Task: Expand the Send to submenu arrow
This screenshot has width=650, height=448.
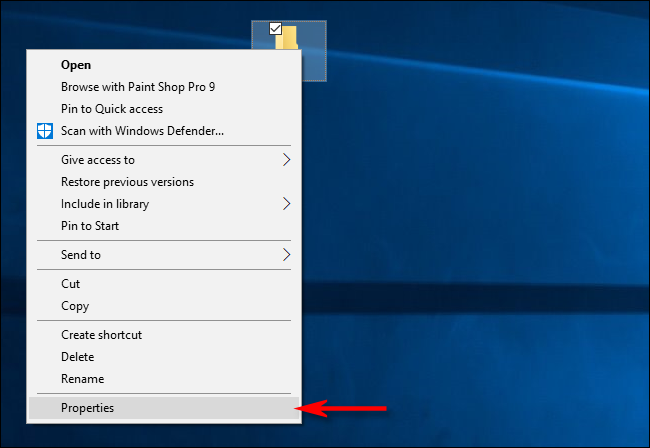Action: click(287, 255)
